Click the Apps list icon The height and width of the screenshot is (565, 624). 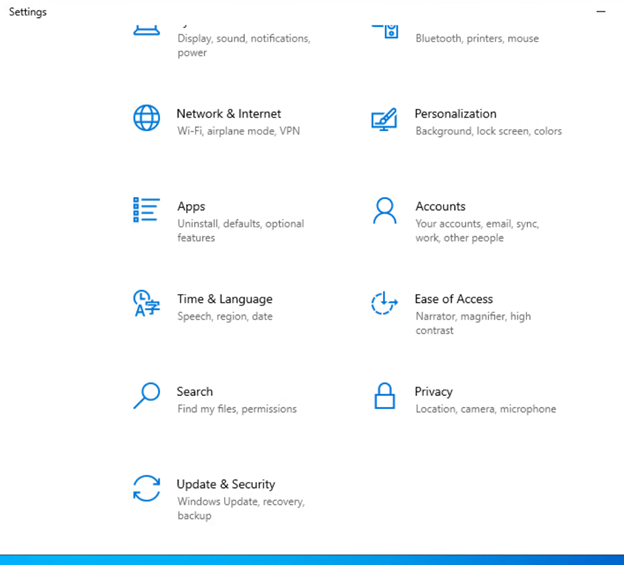click(146, 210)
